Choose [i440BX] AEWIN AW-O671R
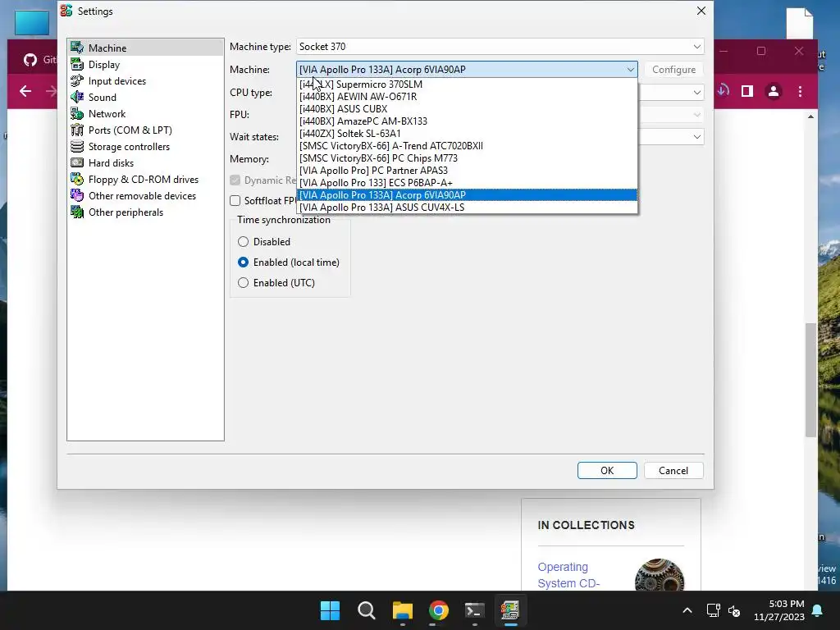The width and height of the screenshot is (840, 630). 467,97
